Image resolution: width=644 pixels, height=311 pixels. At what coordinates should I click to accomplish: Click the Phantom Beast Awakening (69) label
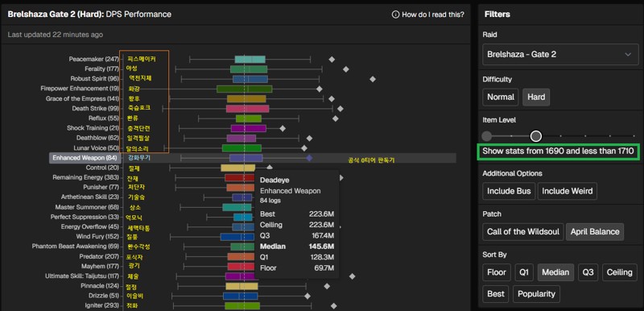pos(76,247)
